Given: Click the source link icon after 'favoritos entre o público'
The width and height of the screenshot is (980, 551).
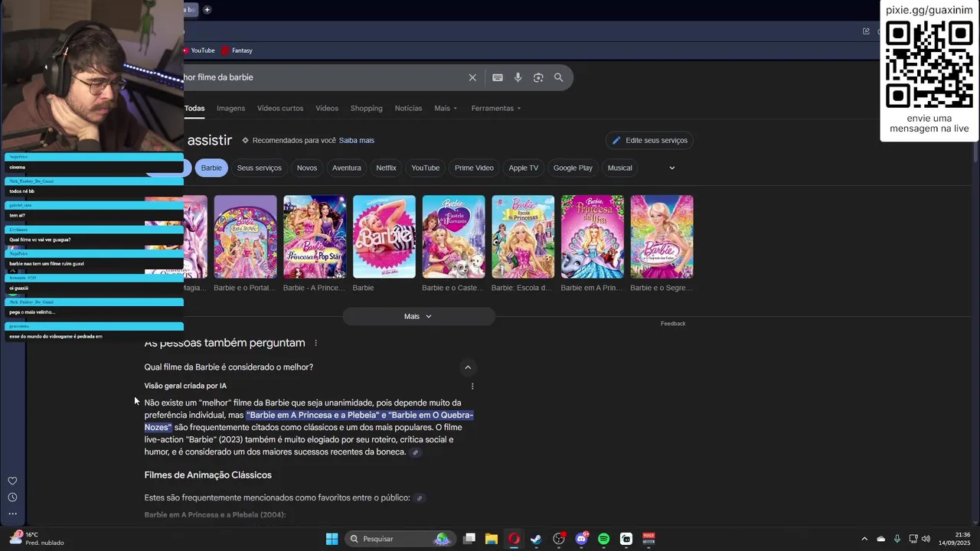Looking at the screenshot, I should point(420,498).
